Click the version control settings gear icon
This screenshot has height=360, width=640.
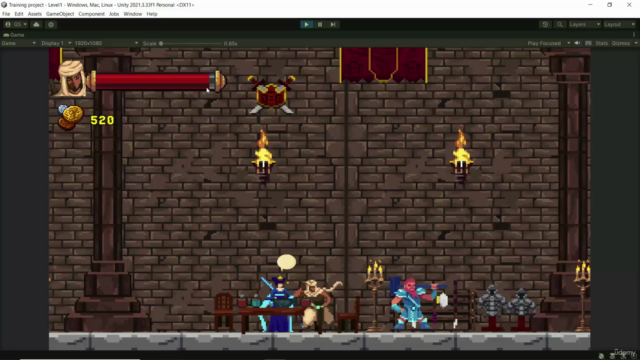(51, 24)
